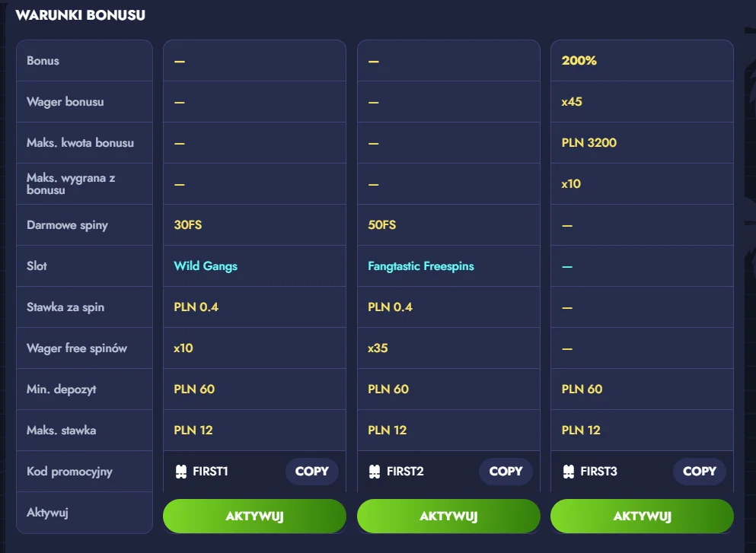Open the Fangtastic Freespins slot link
Screen dimensions: 756x553
(421, 266)
